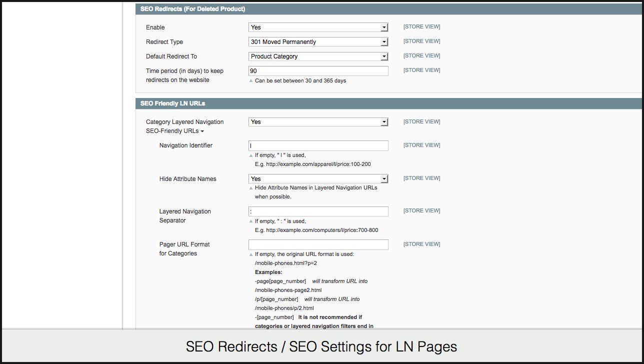Click the Navigation Identifier text field

coord(318,145)
